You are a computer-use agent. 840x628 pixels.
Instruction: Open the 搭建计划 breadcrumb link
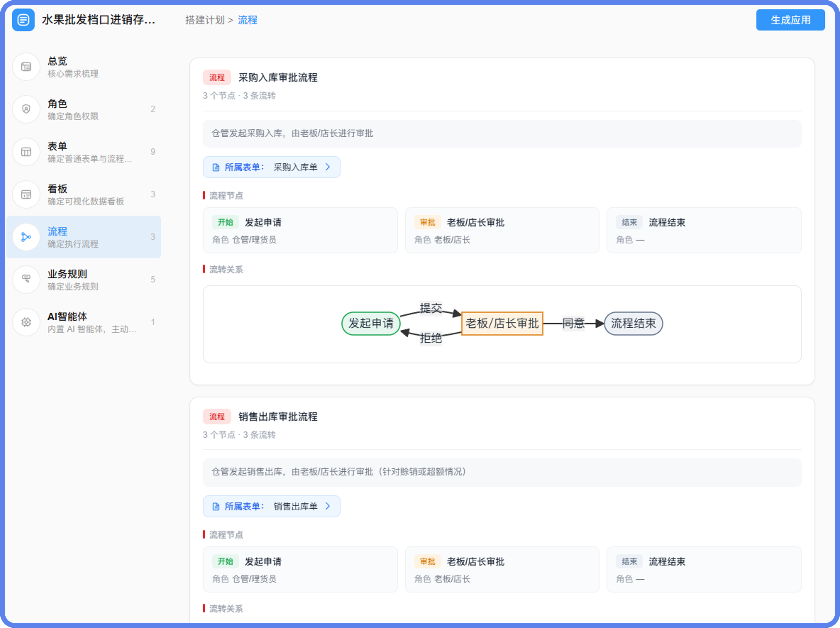pos(205,20)
